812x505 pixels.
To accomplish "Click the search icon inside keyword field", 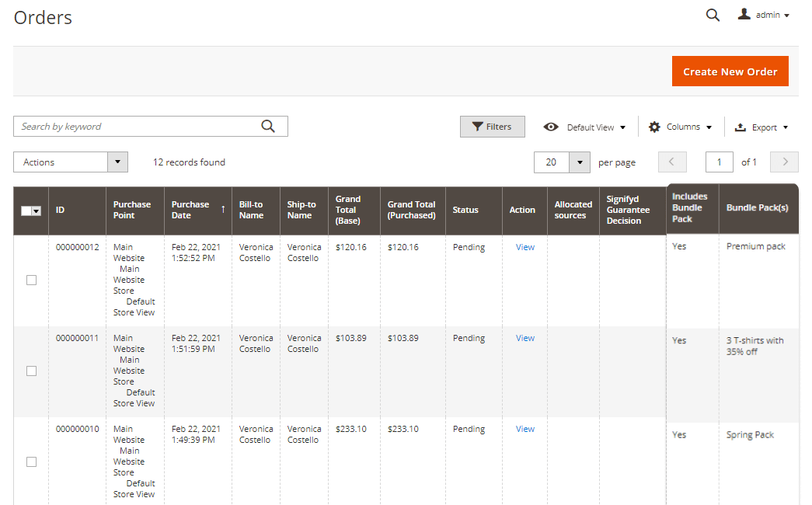I will 268,127.
